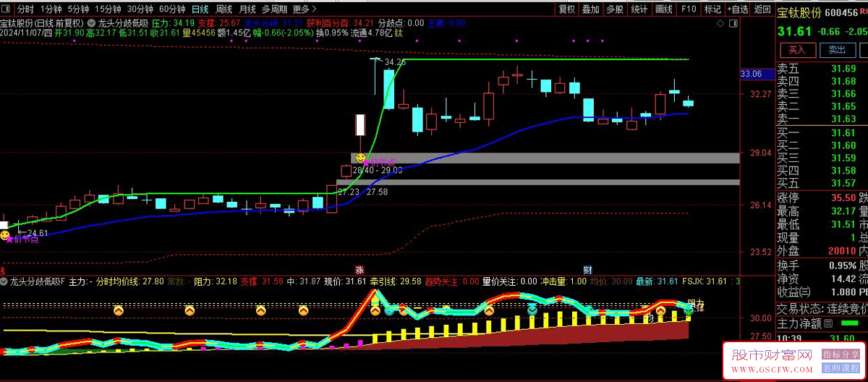Open the 主力净额 list icon
This screenshot has width=868, height=382.
[x=828, y=323]
